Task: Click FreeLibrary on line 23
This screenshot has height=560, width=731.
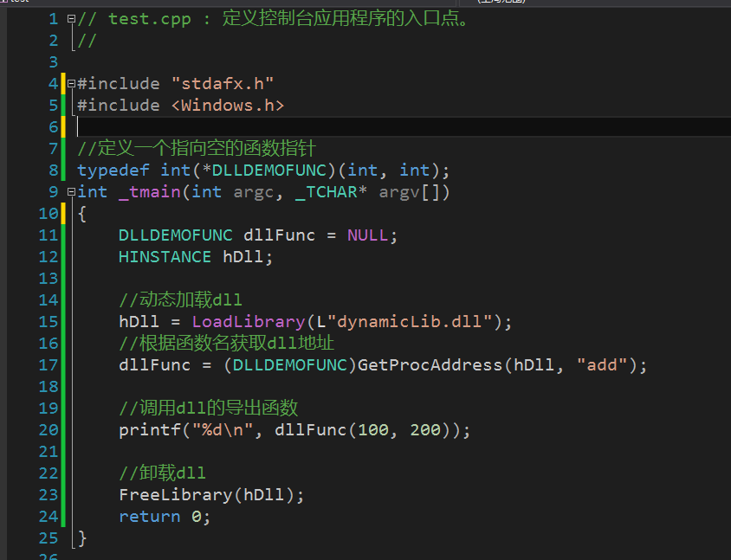Action: coord(175,495)
